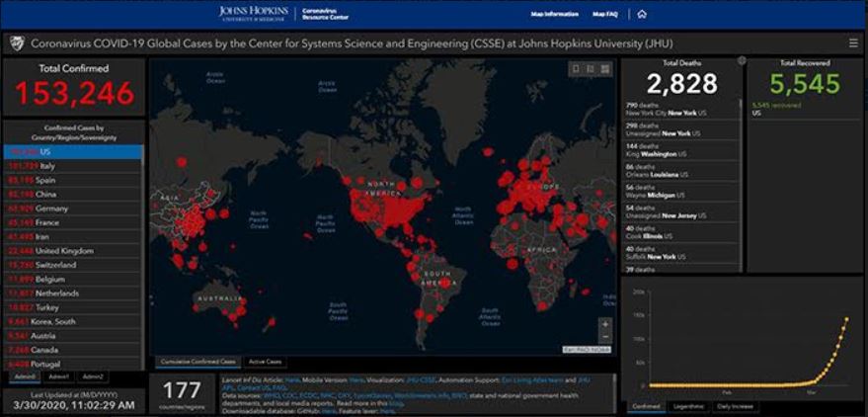Image resolution: width=868 pixels, height=417 pixels.
Task: Open Coronavirus Resource Center link
Action: point(326,14)
